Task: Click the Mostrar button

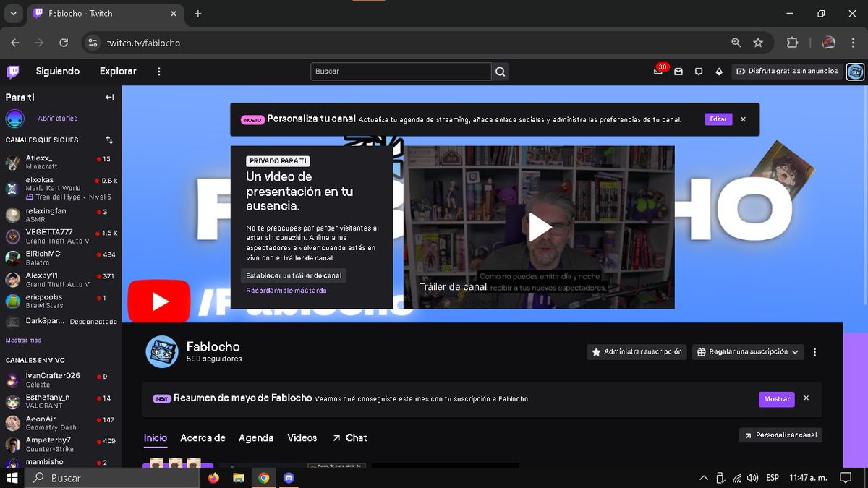Action: (x=777, y=399)
